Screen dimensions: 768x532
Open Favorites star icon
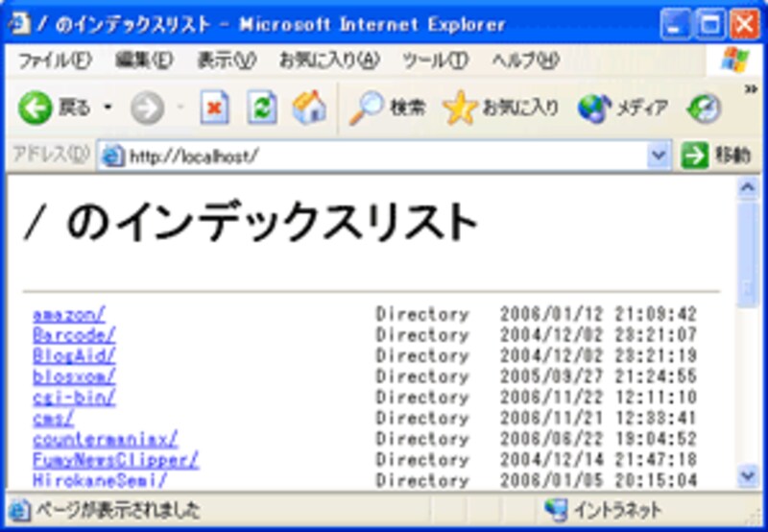[x=460, y=108]
